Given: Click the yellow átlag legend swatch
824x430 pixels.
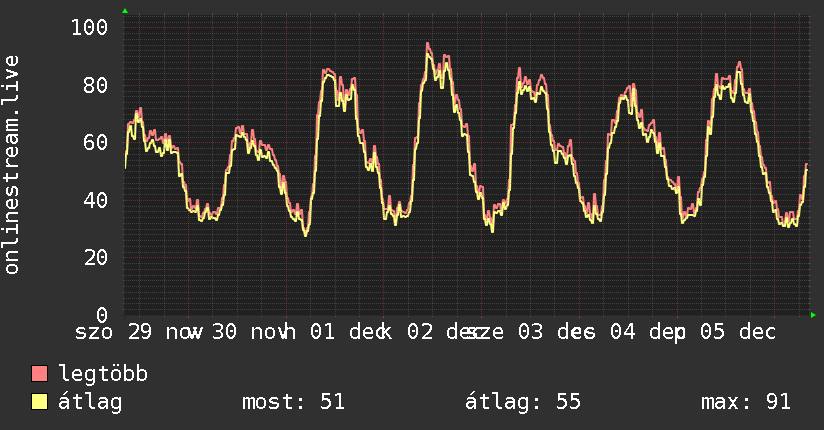Looking at the screenshot, I should click(x=39, y=401).
